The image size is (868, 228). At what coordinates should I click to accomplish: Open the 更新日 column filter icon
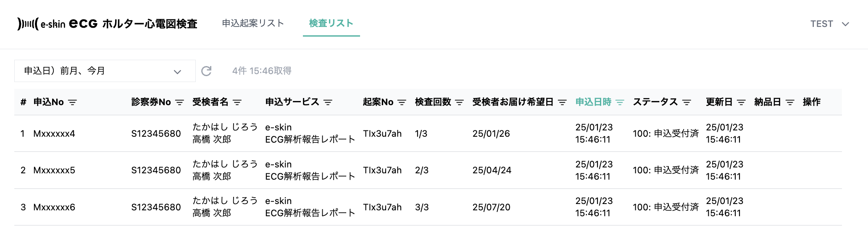coord(741,102)
